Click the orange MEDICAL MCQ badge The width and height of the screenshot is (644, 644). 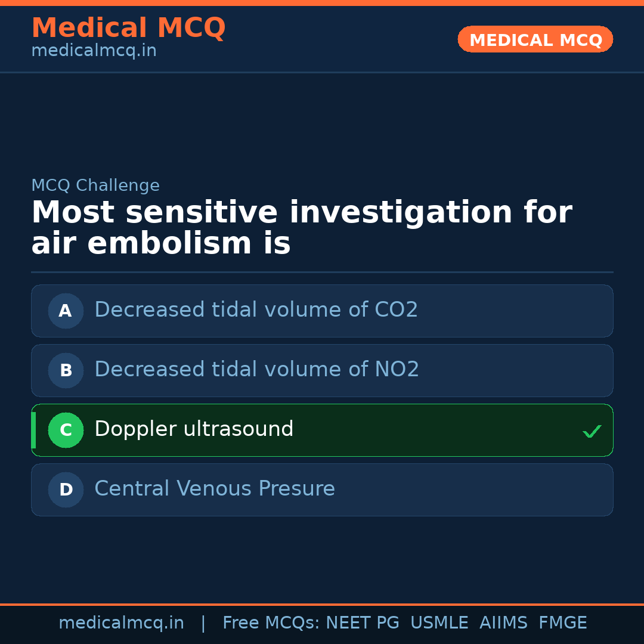(x=535, y=39)
